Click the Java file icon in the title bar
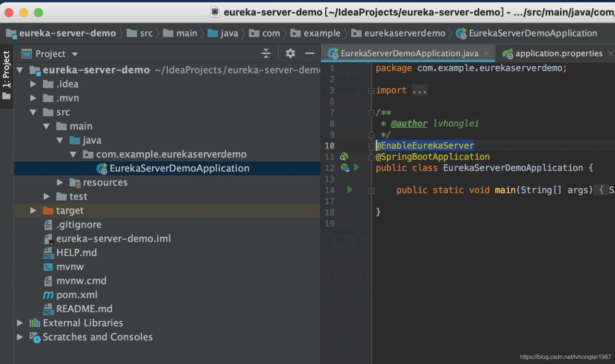The height and width of the screenshot is (364, 615). tap(215, 12)
